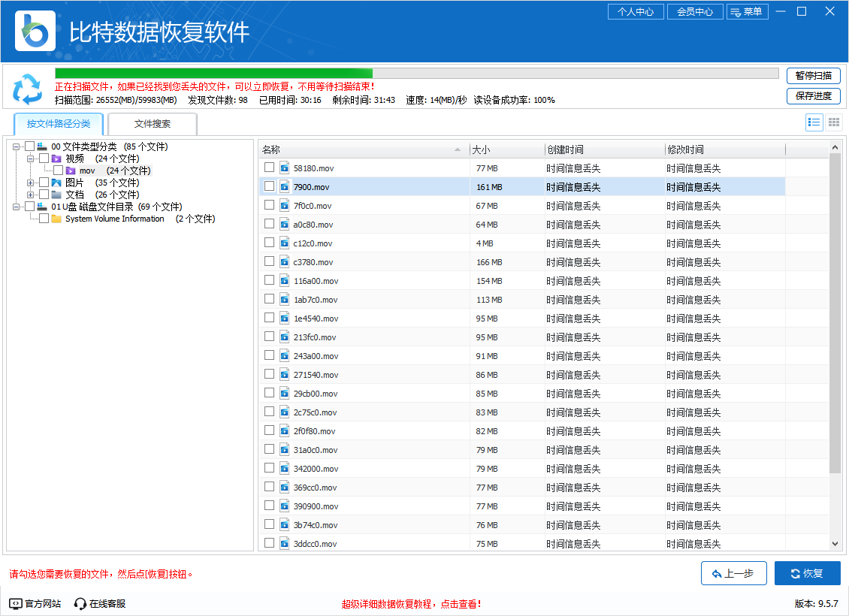Click the file icon for 7900.mov

[x=284, y=187]
